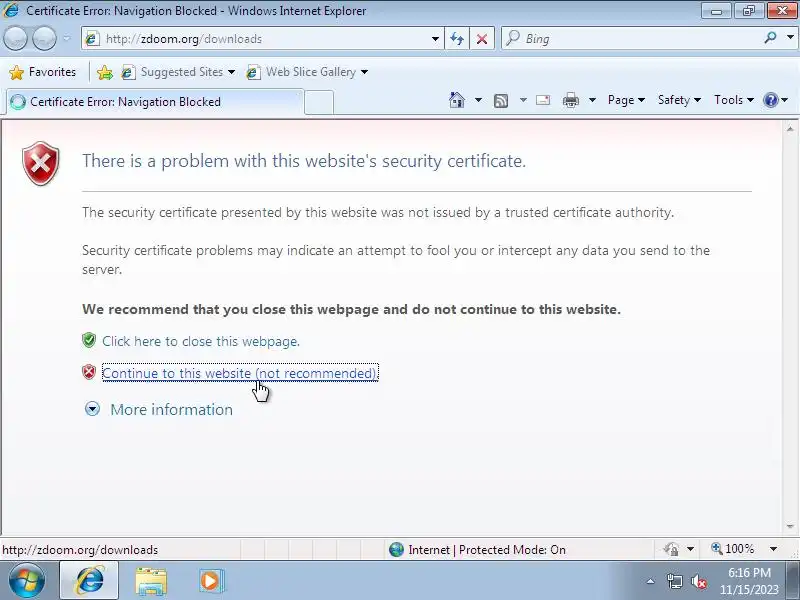Open the search provider dropdown
This screenshot has width=800, height=600.
(790, 38)
